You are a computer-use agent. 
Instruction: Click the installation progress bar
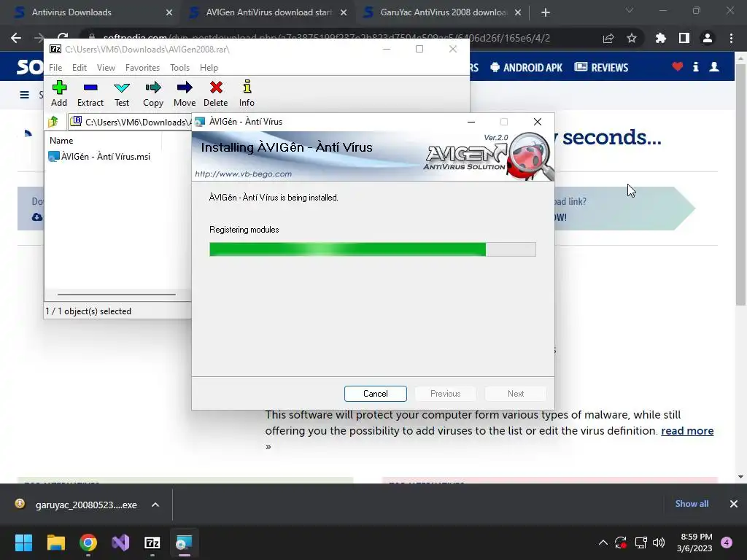(x=373, y=249)
